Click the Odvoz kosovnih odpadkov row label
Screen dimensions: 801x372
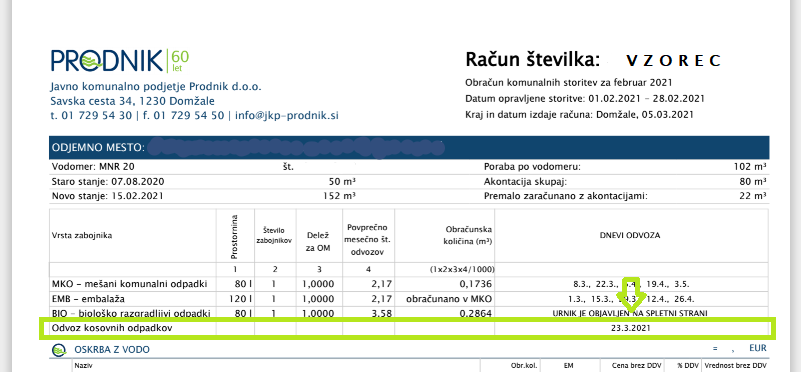[x=112, y=328]
